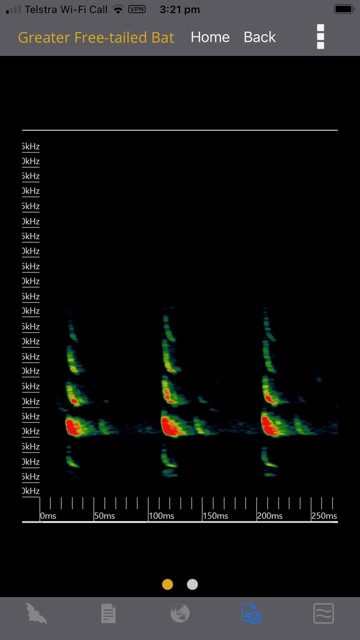Tap the 0ms time axis label
This screenshot has height=640, width=360.
tap(48, 516)
